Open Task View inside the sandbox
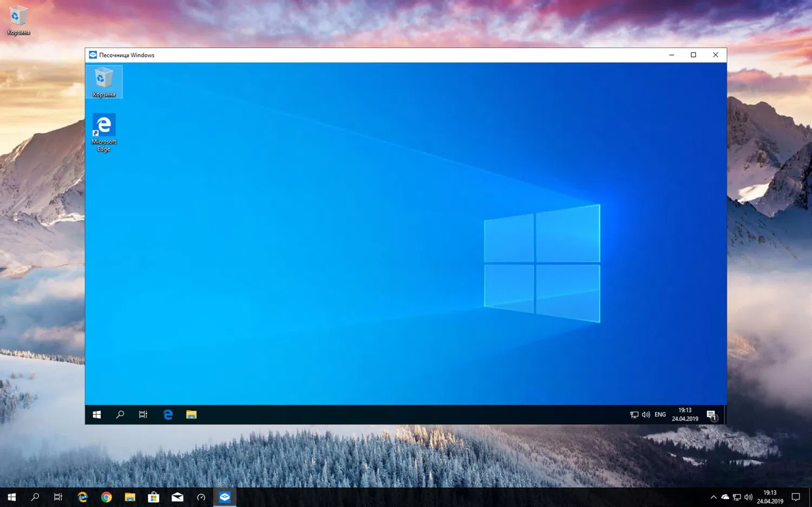812x507 pixels. 142,414
